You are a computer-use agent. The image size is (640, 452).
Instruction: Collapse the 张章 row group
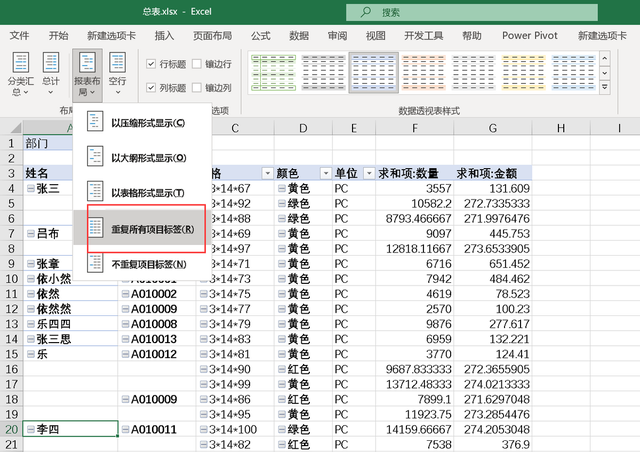click(x=31, y=264)
